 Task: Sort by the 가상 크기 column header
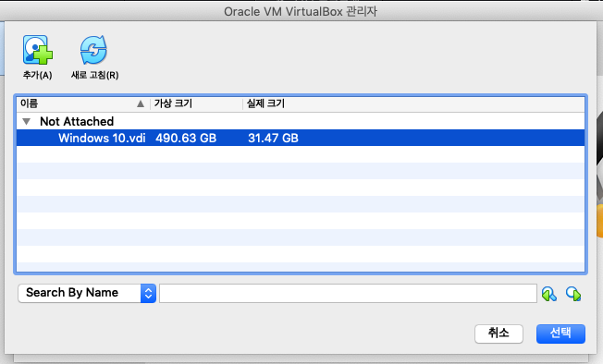(x=196, y=103)
